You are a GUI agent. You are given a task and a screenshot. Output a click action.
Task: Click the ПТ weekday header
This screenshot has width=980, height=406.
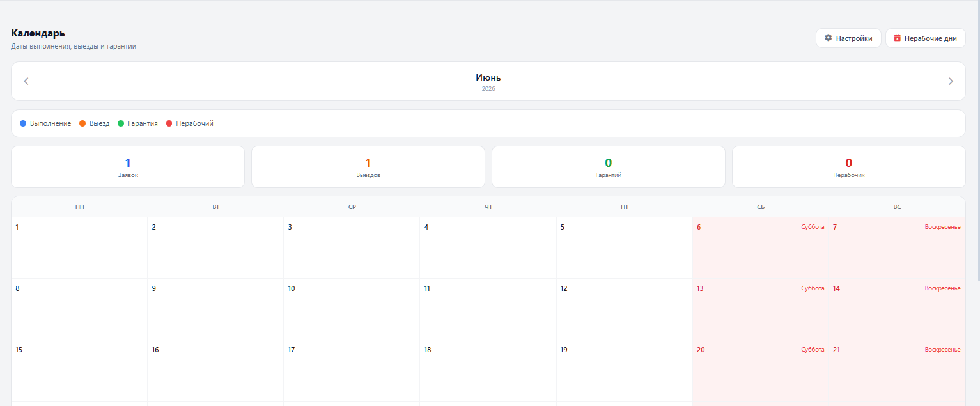coord(625,207)
